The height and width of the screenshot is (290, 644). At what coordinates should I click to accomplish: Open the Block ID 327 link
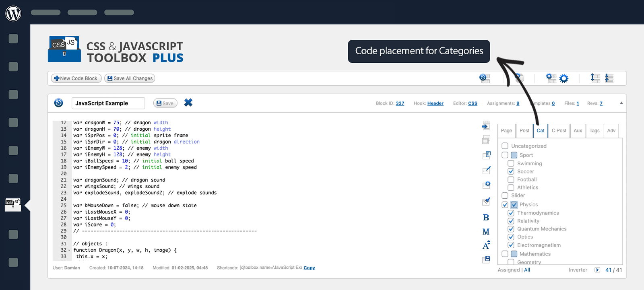click(x=400, y=103)
